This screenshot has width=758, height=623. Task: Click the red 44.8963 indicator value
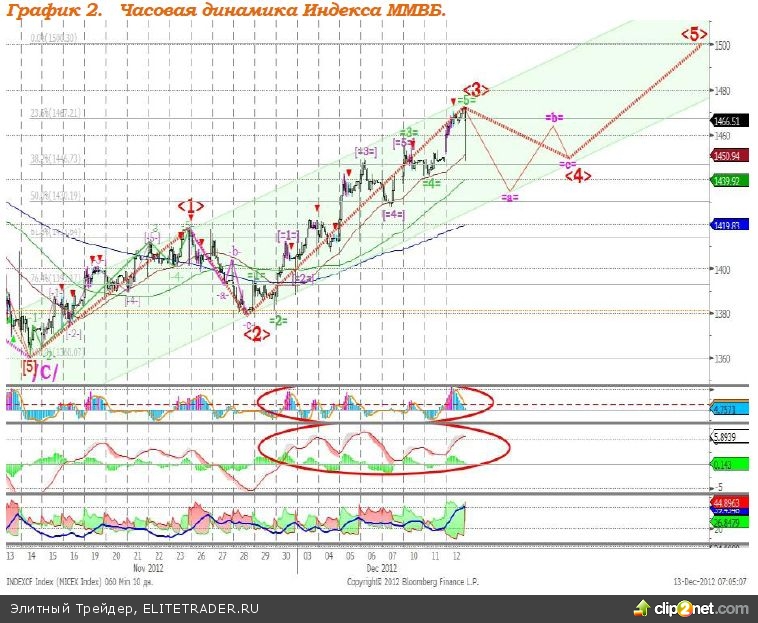pyautogui.click(x=726, y=503)
